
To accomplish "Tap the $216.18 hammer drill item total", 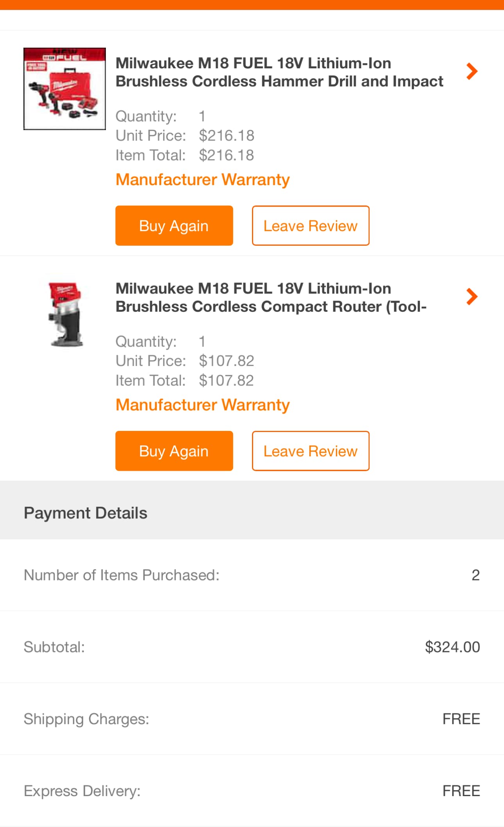I will (226, 155).
